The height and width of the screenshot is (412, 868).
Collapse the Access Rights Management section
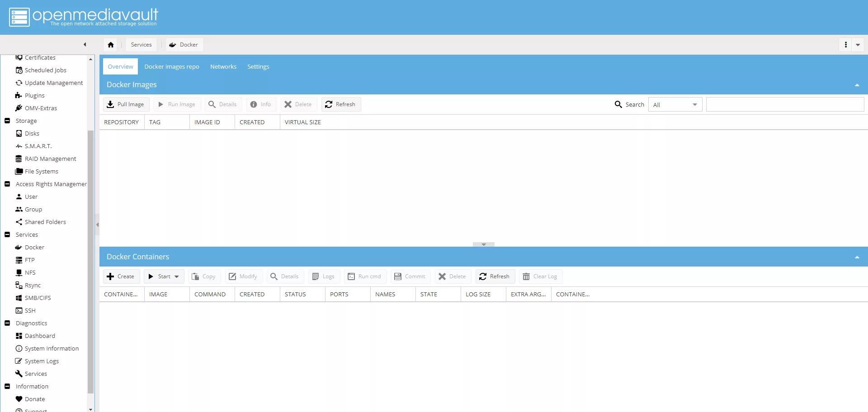click(7, 184)
